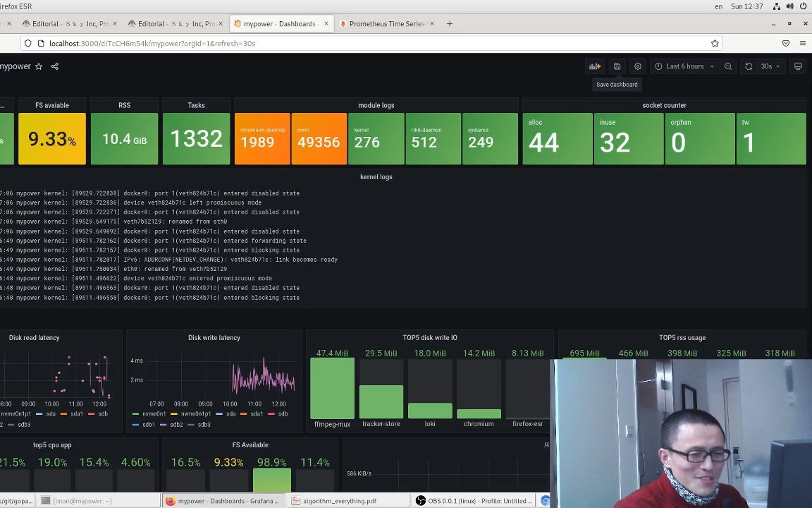
Task: Open the 30s refresh interval dropdown
Action: pyautogui.click(x=769, y=66)
